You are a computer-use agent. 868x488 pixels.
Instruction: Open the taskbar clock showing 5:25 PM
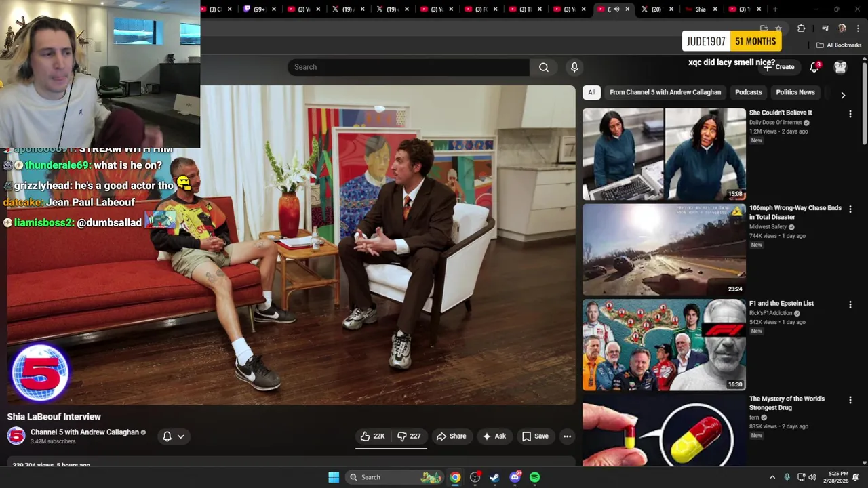(x=838, y=477)
